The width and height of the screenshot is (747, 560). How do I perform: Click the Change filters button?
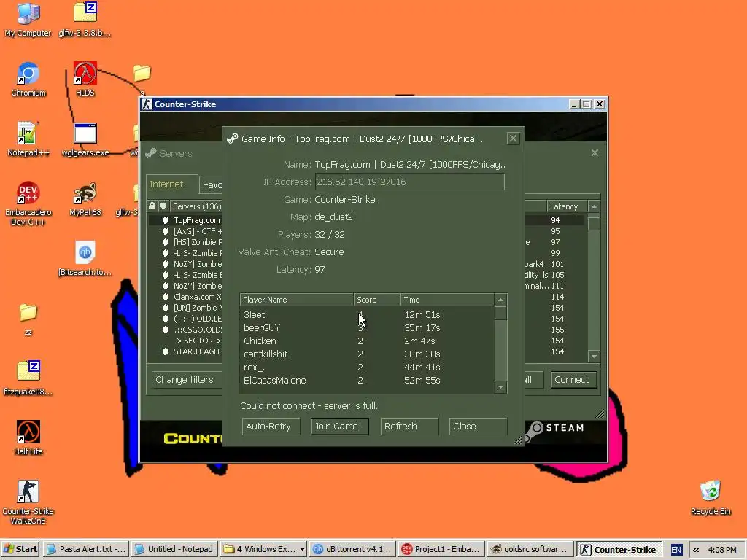pyautogui.click(x=187, y=379)
